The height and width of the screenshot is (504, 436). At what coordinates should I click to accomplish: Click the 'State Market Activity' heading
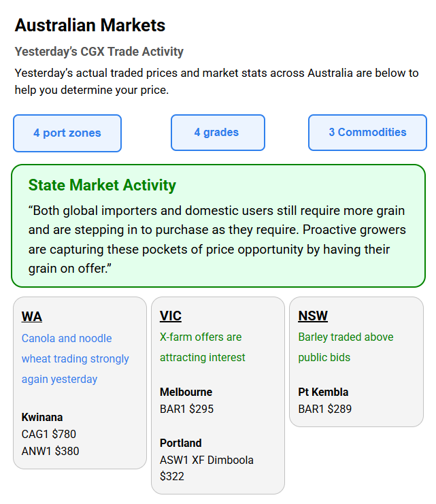coord(102,185)
